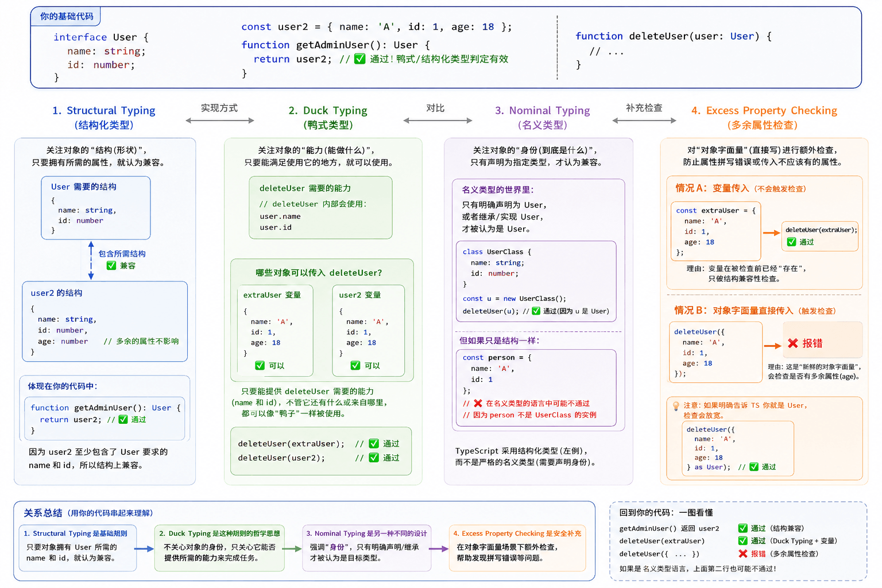Click the "你的基础代码" label

pyautogui.click(x=67, y=16)
